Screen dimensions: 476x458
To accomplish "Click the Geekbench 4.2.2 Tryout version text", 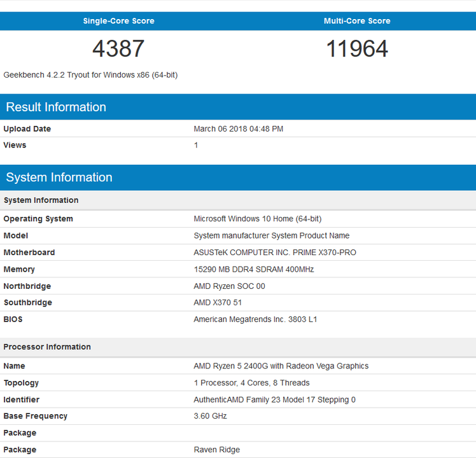I will [x=90, y=75].
